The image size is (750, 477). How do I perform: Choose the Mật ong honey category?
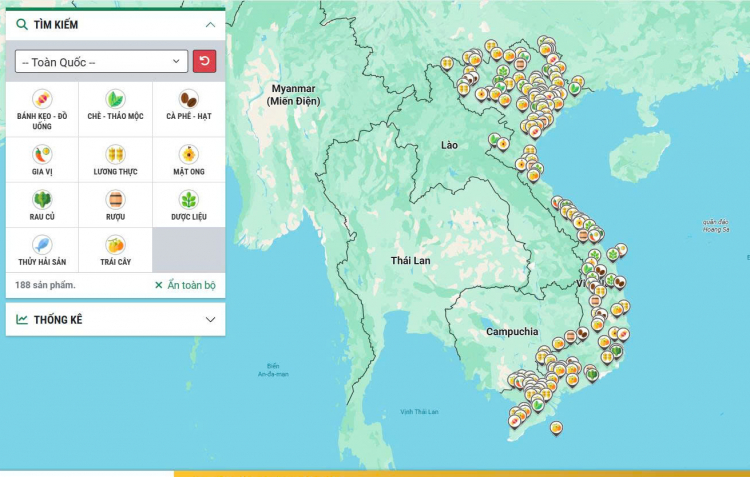(x=188, y=154)
